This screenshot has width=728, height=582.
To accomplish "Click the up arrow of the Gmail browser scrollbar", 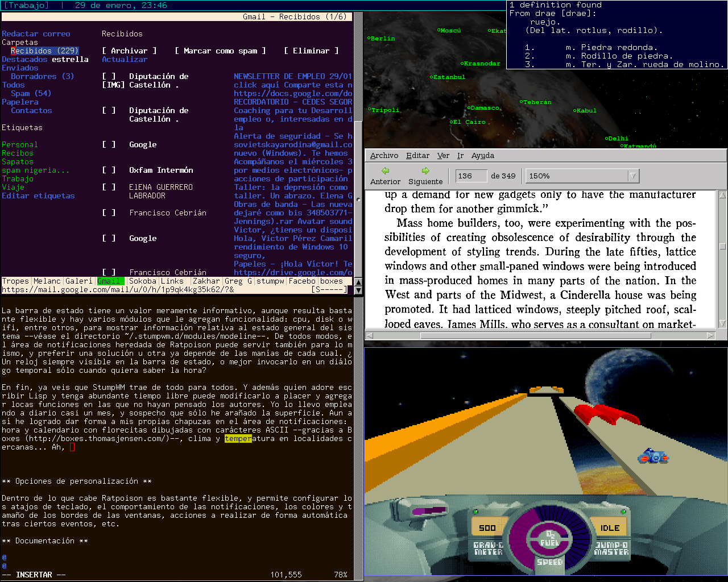I will (x=358, y=282).
